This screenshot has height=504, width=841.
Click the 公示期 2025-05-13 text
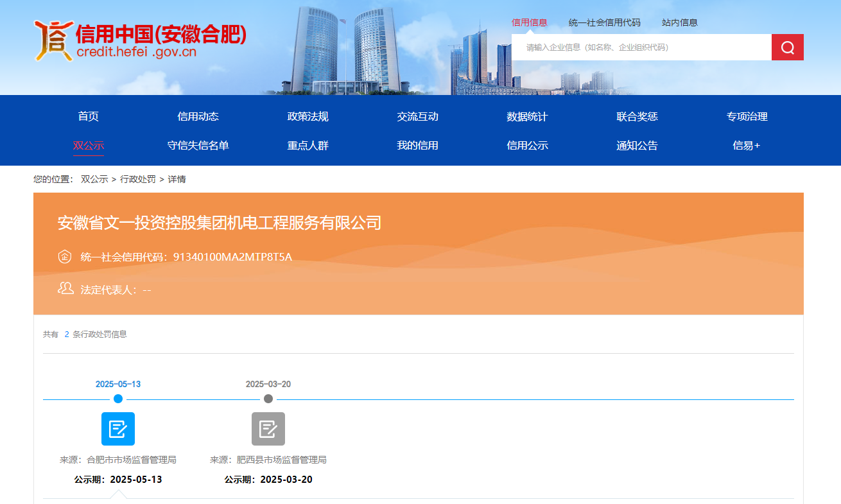118,480
